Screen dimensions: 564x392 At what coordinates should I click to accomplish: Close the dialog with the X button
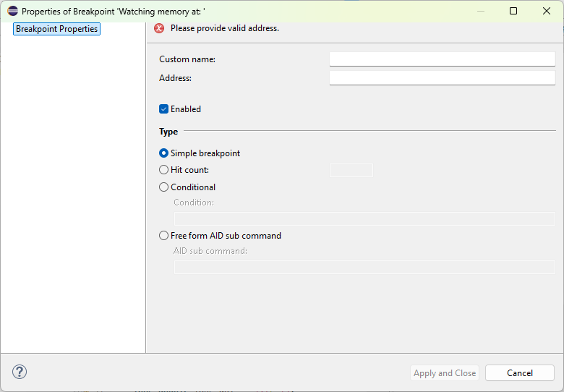coord(547,11)
